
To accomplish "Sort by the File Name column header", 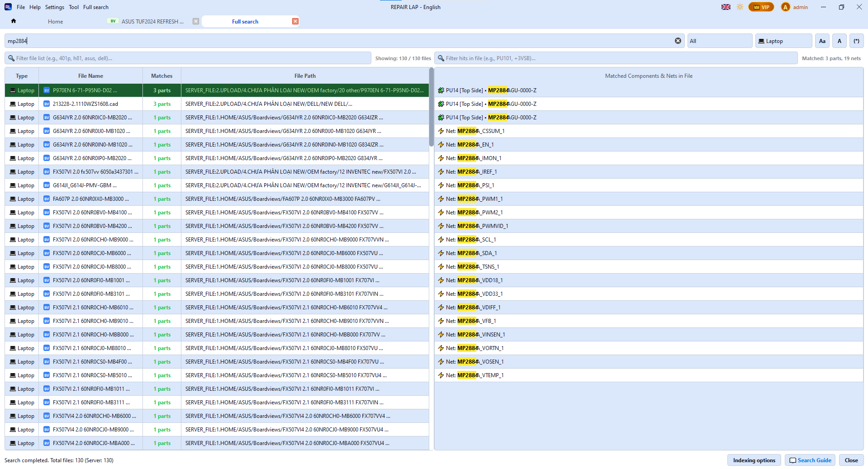I will [x=90, y=76].
